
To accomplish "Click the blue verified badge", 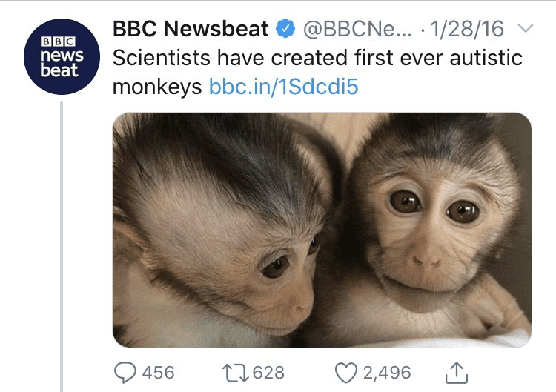I will point(285,28).
